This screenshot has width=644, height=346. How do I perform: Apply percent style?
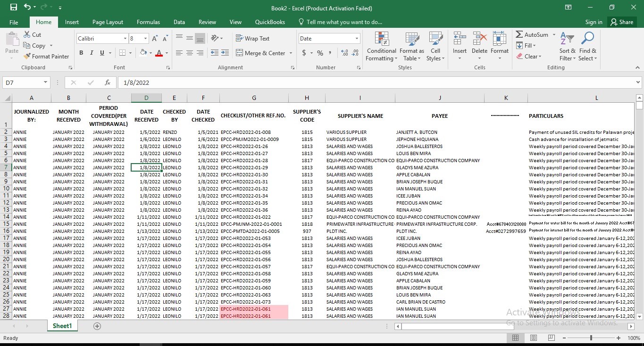coord(320,53)
